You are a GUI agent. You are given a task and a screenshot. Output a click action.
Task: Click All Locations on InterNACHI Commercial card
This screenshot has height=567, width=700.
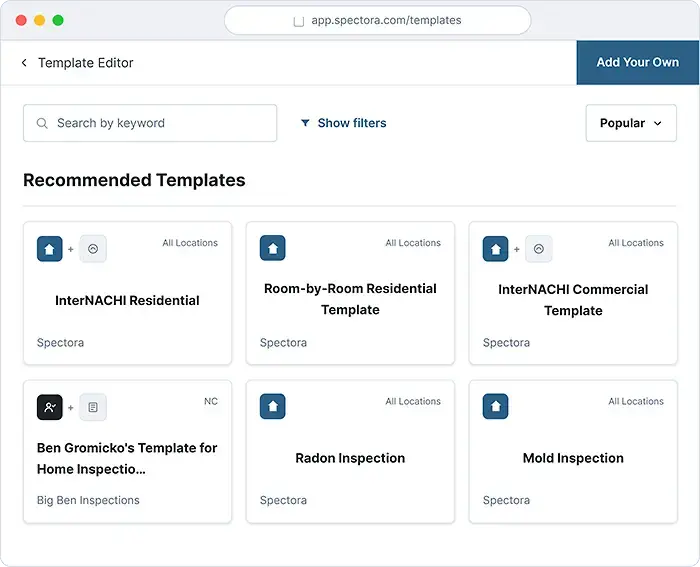tap(636, 243)
